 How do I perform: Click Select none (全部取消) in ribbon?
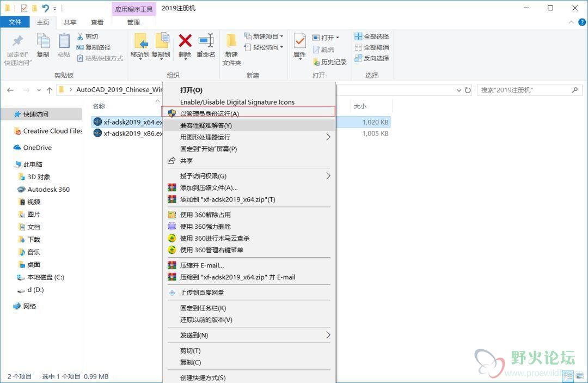tap(372, 47)
